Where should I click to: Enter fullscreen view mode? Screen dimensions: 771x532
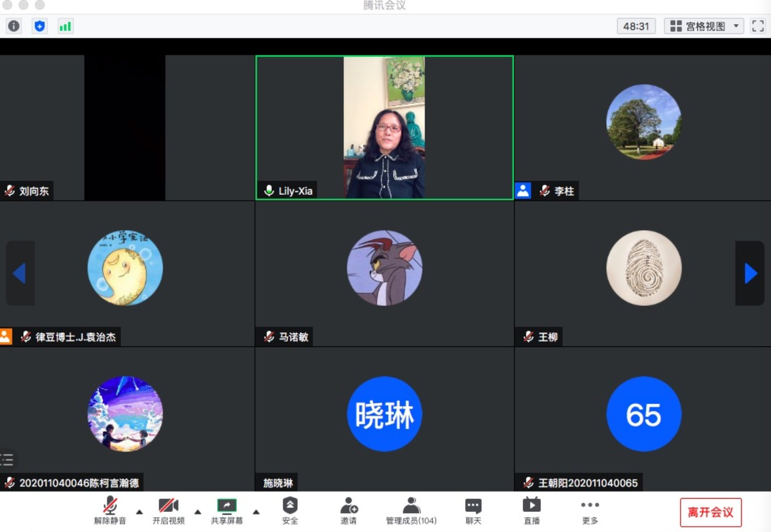pos(757,26)
